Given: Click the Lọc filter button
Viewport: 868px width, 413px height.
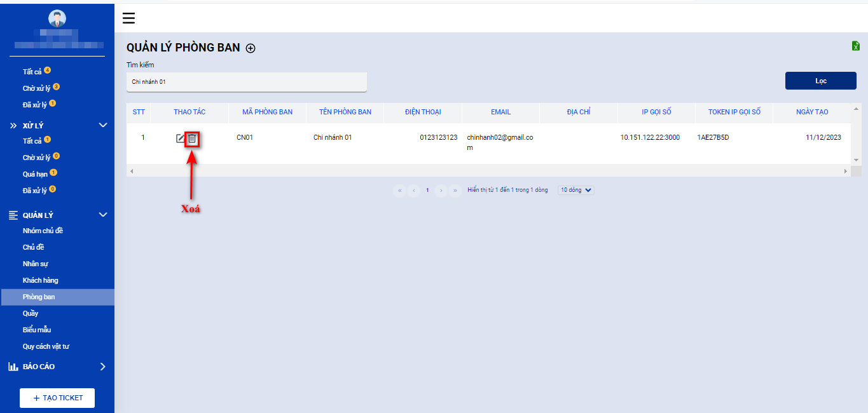Looking at the screenshot, I should coord(821,81).
